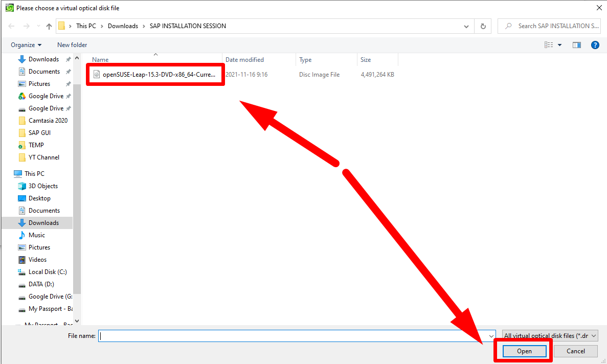Open the Google Drive (G:) drive
This screenshot has width=607, height=364.
[50, 297]
